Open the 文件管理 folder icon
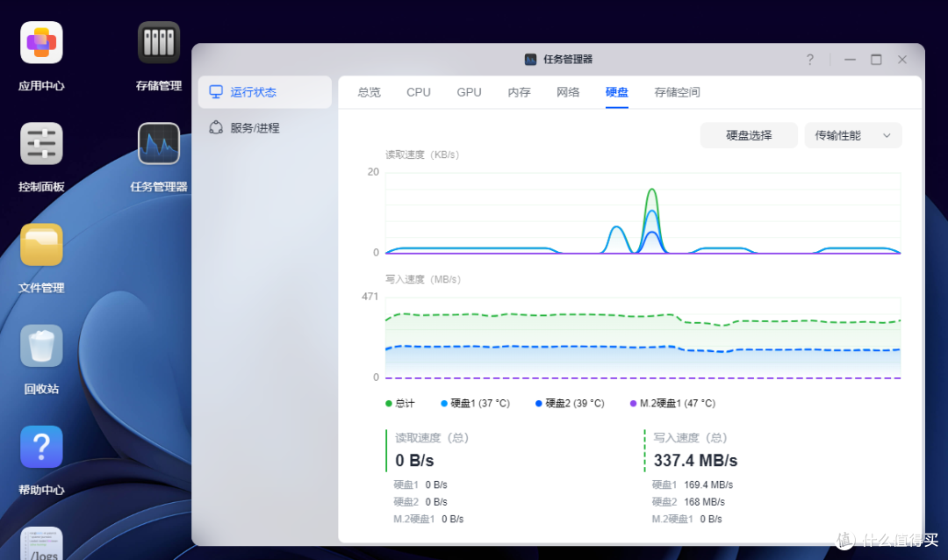This screenshot has width=948, height=560. [x=41, y=245]
